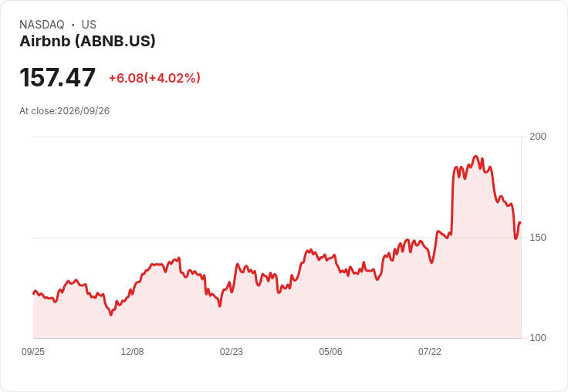Click the lowest trough of the price line

point(111,315)
